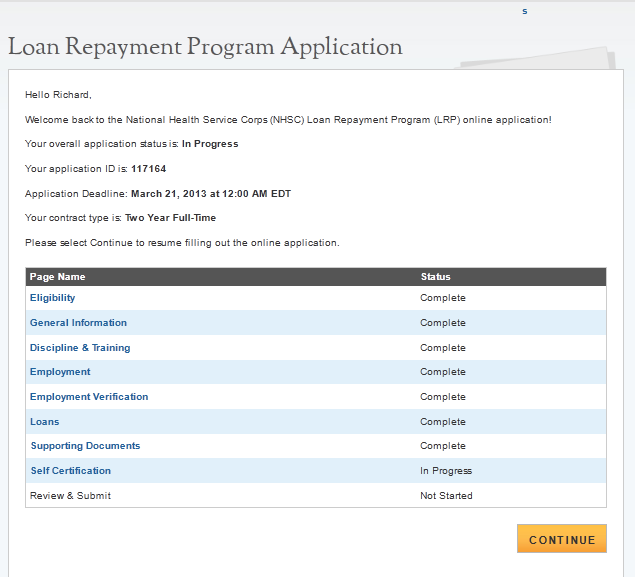This screenshot has width=635, height=577.
Task: Open the Self Certification page link
Action: point(70,471)
